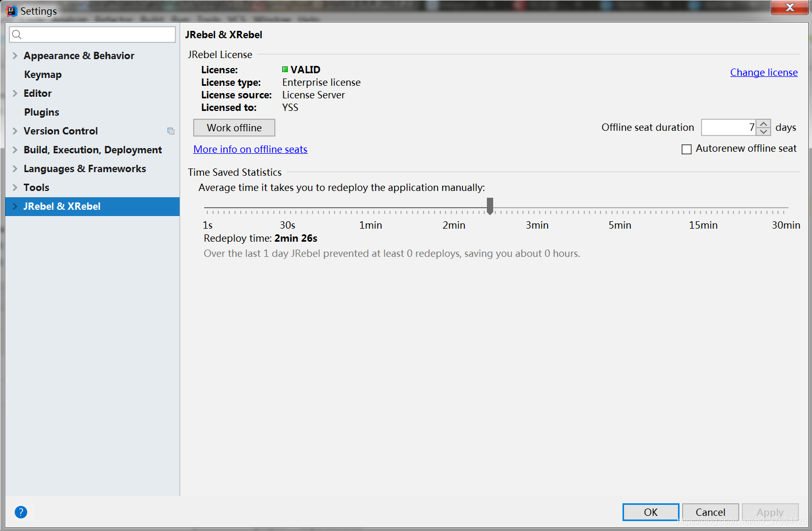Select Build, Execution, Deployment category
The width and height of the screenshot is (812, 531).
92,150
